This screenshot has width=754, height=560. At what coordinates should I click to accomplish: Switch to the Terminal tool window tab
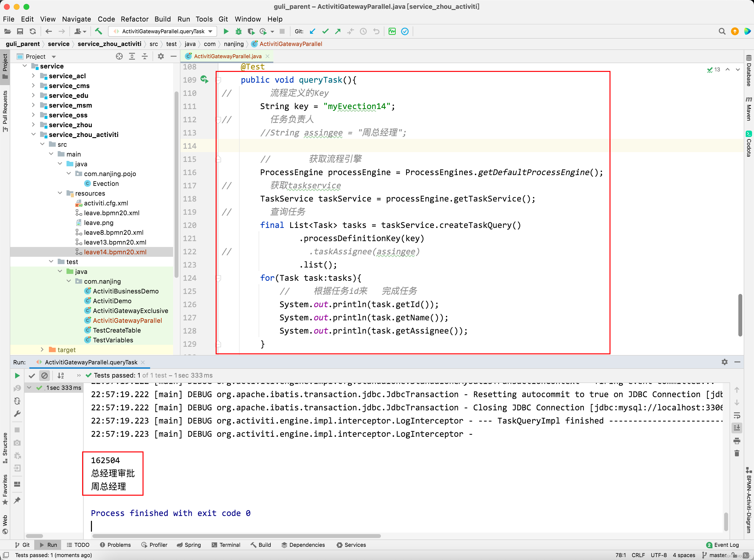point(226,545)
